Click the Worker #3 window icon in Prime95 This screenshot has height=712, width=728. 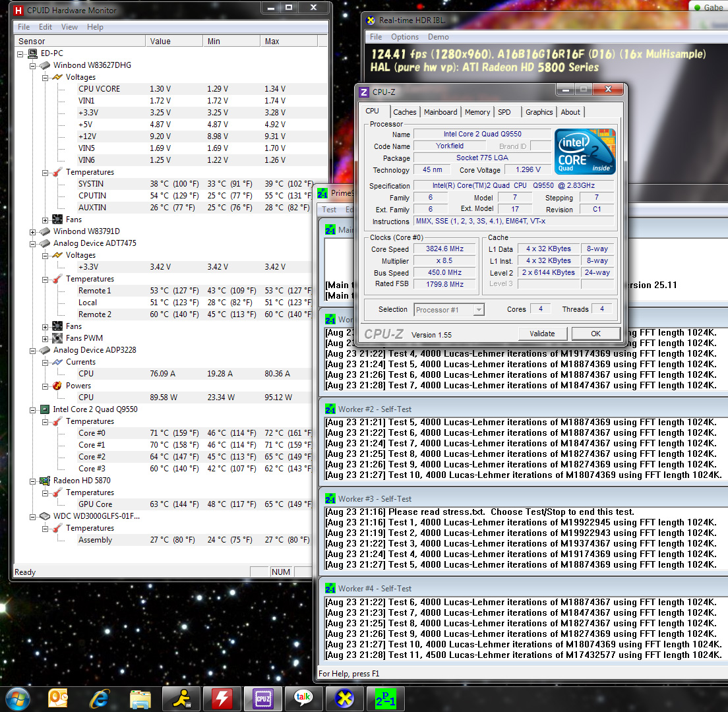[330, 499]
